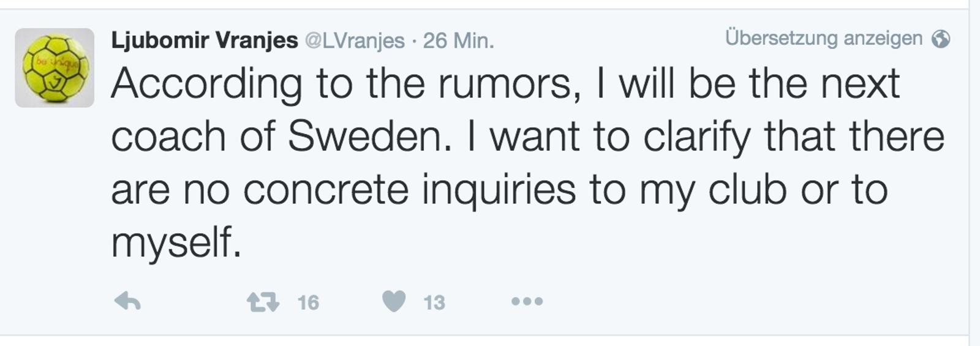Click the vertical scrollbar at the right edge
The image size is (980, 346).
(x=974, y=171)
